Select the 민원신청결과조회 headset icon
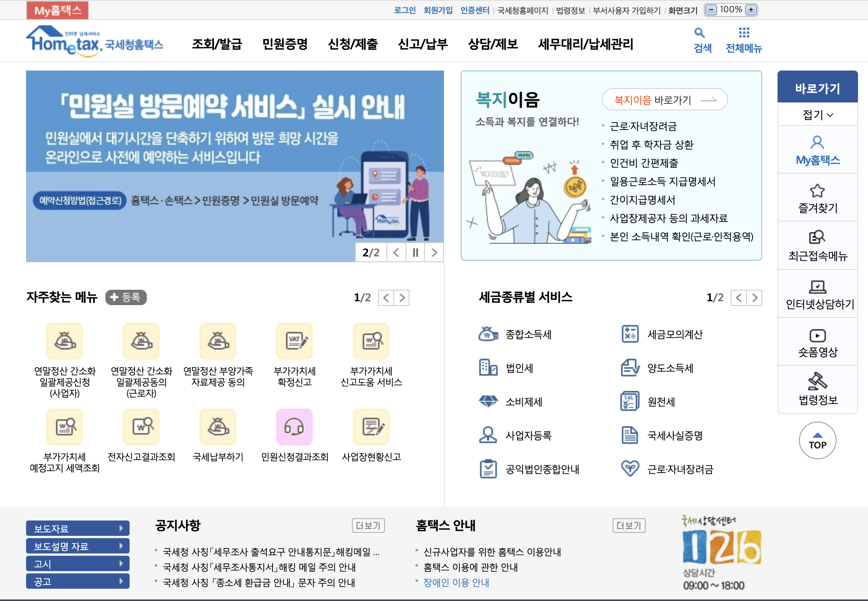Screen dimensions: 868x601 294,427
